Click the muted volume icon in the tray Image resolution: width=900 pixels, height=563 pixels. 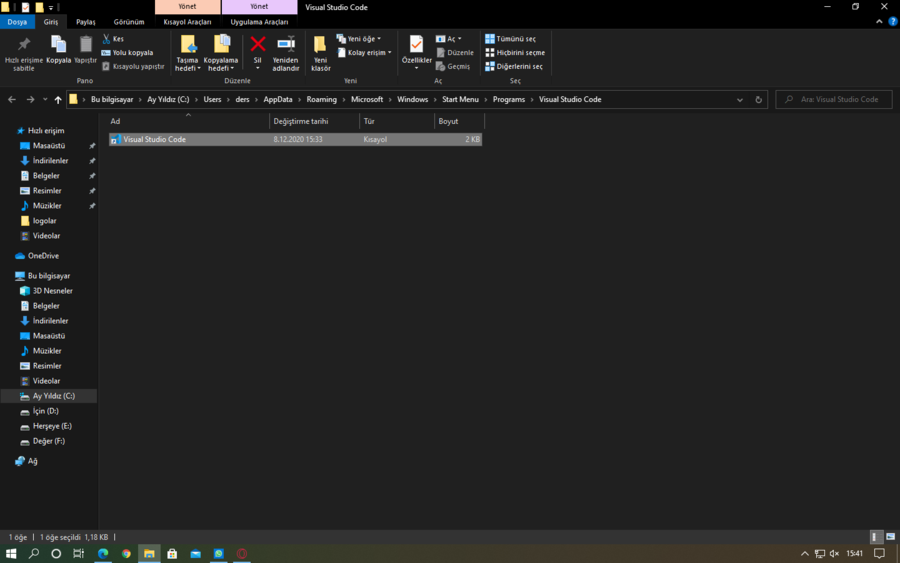coord(834,553)
